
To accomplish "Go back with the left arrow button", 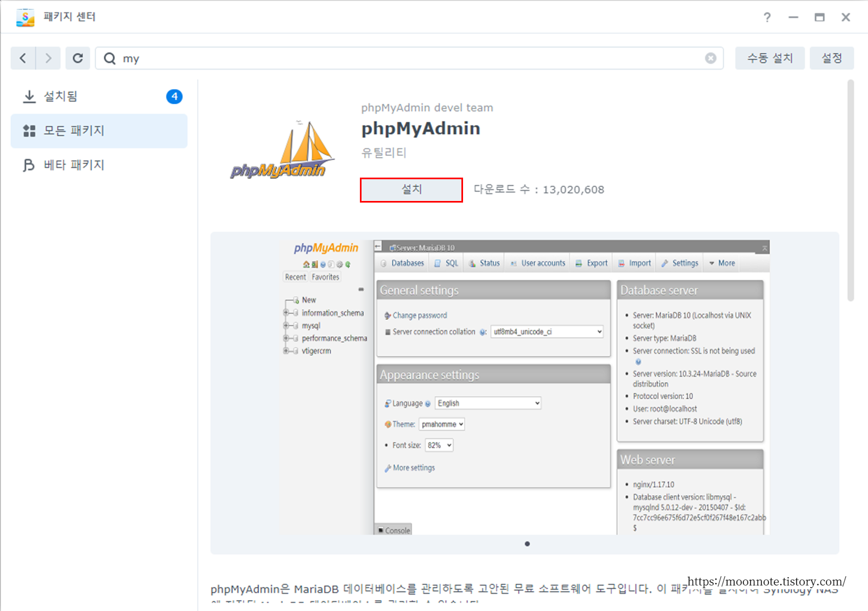I will click(23, 58).
